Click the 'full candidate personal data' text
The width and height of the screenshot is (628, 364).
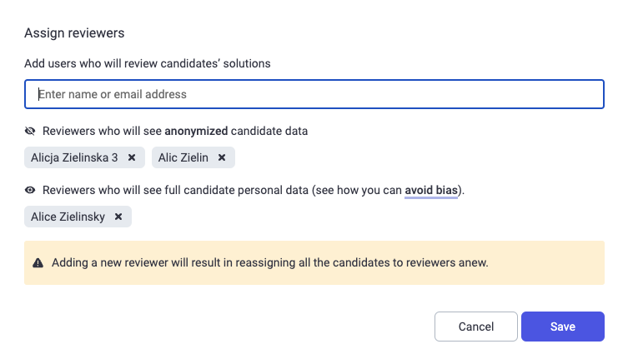pos(236,190)
